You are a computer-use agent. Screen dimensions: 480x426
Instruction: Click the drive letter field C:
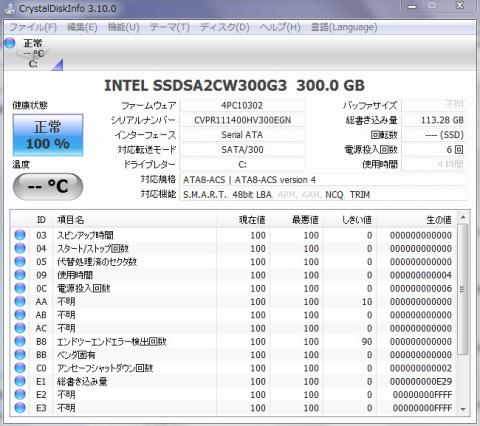coord(242,164)
